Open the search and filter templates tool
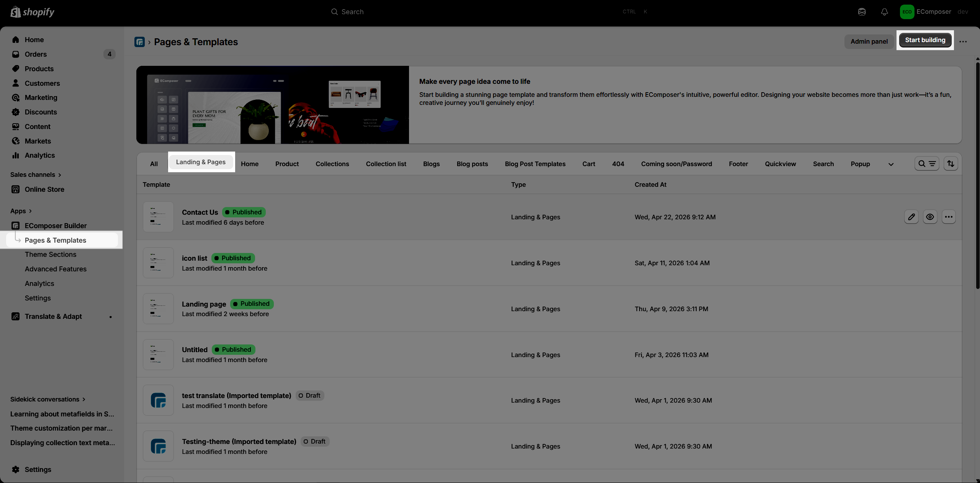The height and width of the screenshot is (483, 980). tap(927, 164)
